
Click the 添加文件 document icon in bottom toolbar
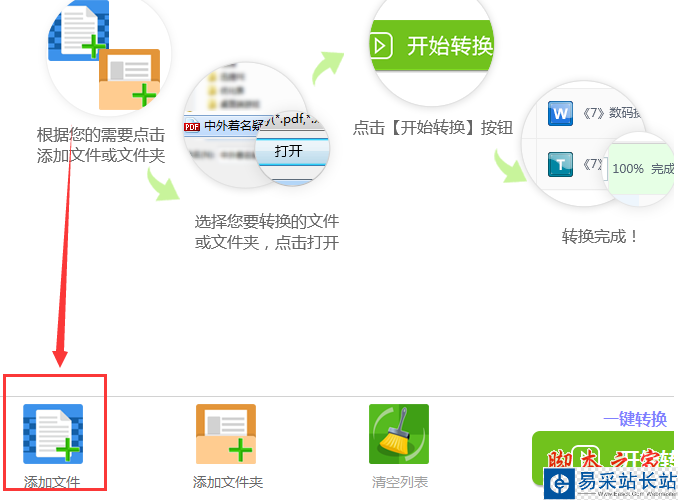pyautogui.click(x=53, y=434)
